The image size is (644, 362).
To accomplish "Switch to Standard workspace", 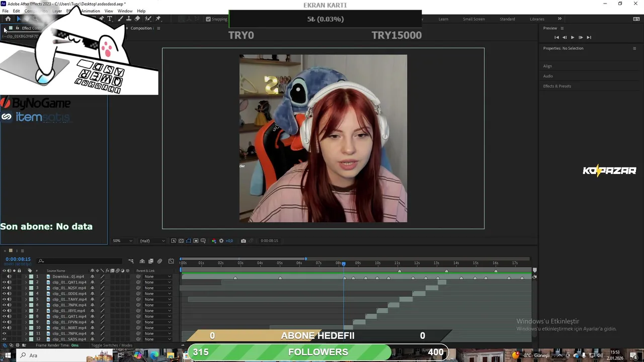I will click(x=507, y=19).
